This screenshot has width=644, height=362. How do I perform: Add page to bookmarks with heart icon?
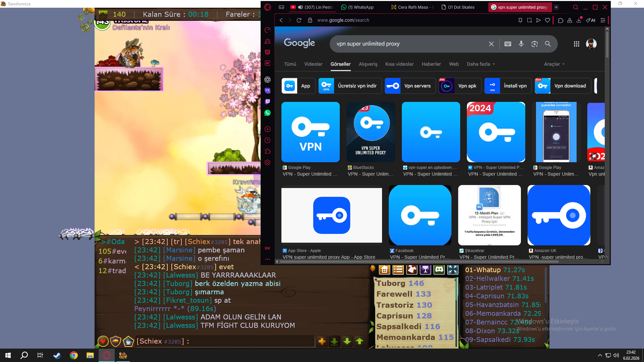pyautogui.click(x=547, y=20)
